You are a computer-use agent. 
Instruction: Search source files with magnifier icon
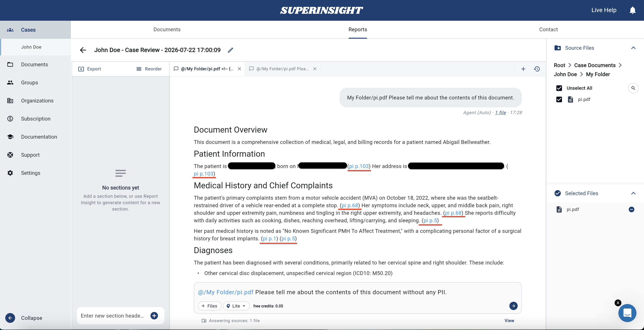click(x=633, y=88)
